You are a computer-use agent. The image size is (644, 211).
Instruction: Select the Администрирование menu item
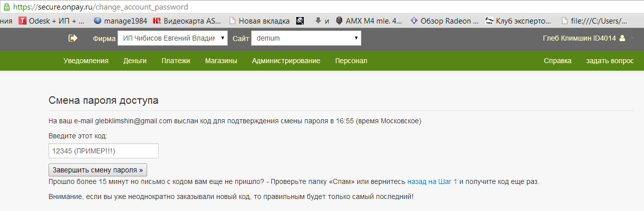pyautogui.click(x=286, y=61)
